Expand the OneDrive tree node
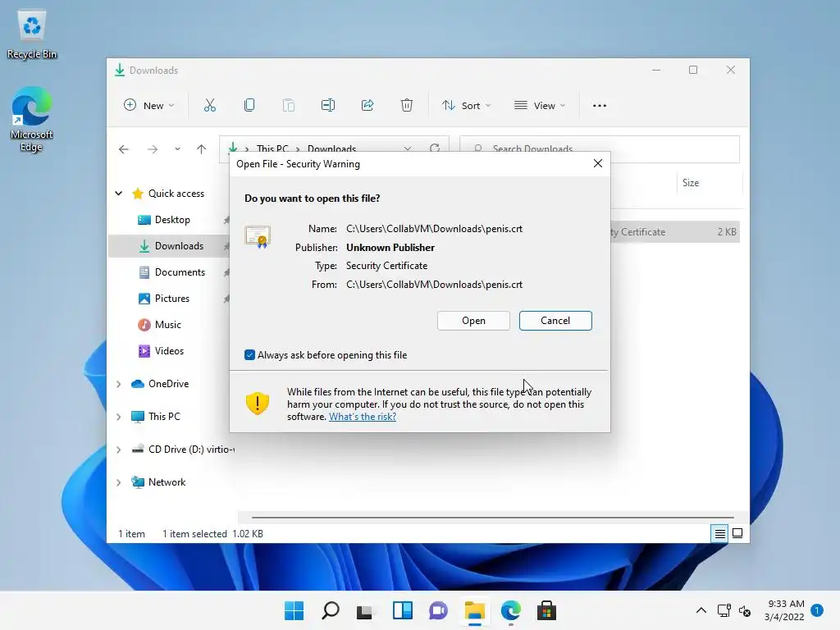The height and width of the screenshot is (630, 840). (x=119, y=384)
